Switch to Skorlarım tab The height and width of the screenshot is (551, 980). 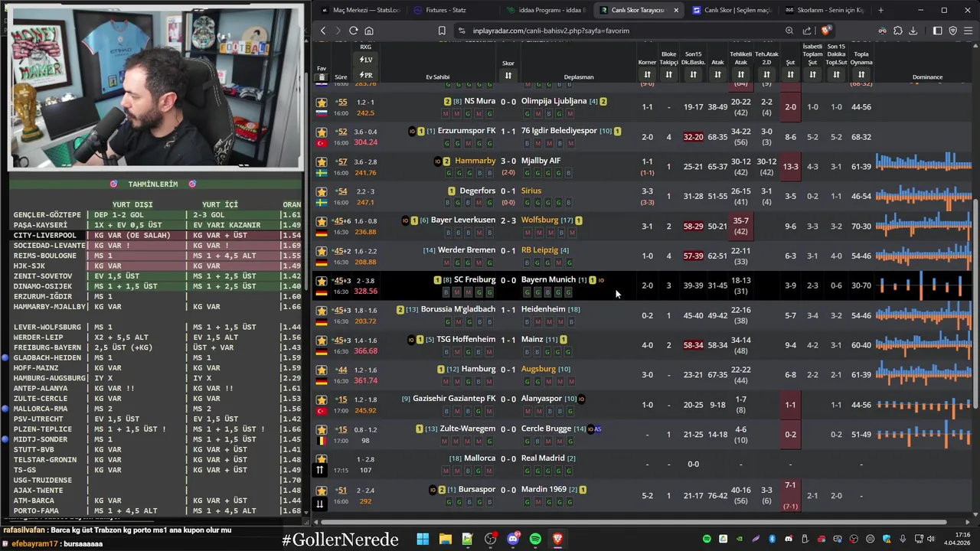pos(825,10)
